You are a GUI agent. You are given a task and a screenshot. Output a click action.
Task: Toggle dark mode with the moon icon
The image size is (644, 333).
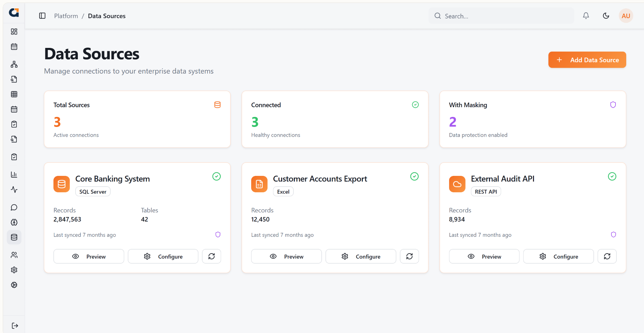coord(606,16)
